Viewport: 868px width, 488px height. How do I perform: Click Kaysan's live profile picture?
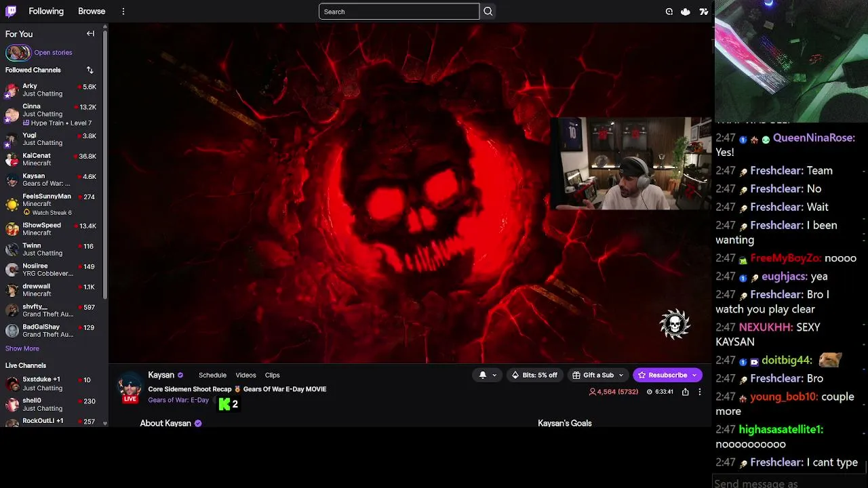coord(130,388)
